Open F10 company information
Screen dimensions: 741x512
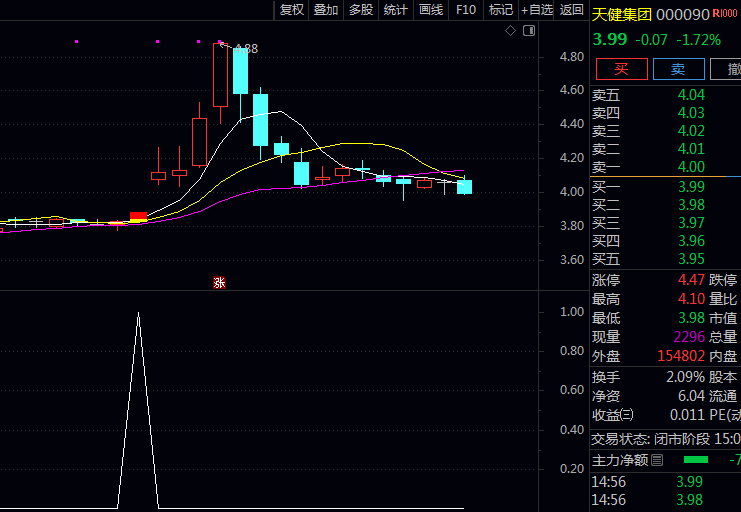466,10
